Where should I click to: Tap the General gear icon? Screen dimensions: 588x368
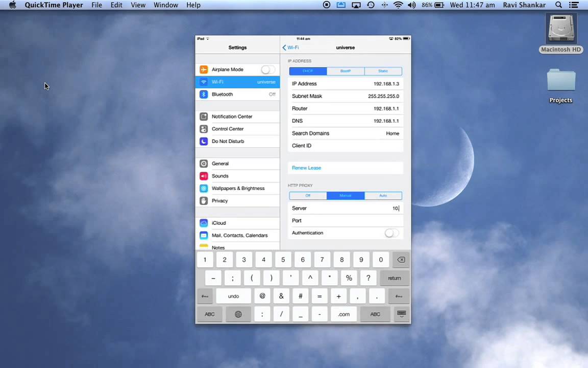204,164
